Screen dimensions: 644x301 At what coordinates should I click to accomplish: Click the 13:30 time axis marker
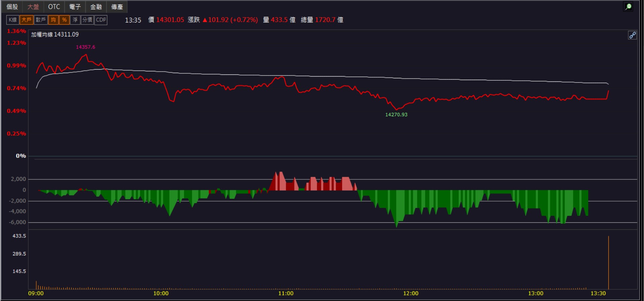point(598,293)
